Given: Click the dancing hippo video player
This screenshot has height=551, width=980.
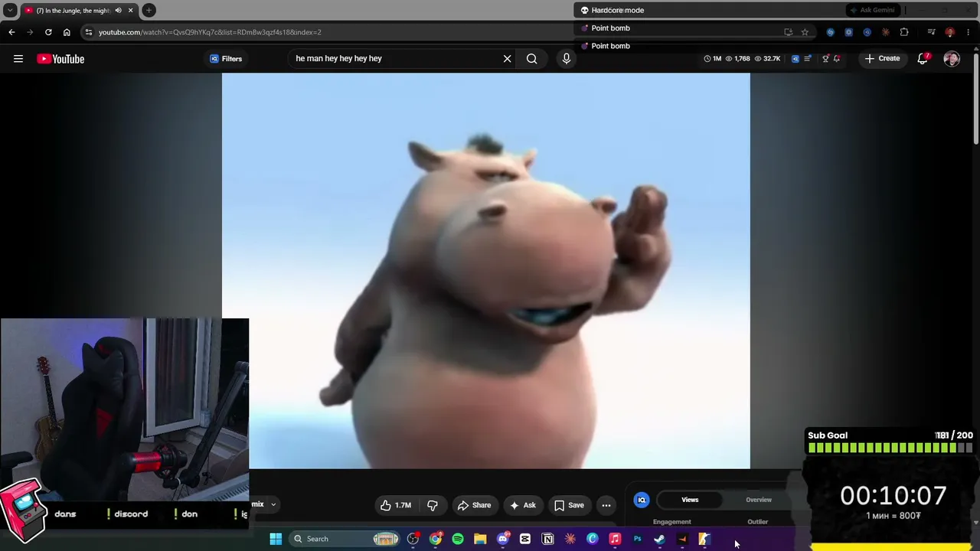Looking at the screenshot, I should (486, 271).
